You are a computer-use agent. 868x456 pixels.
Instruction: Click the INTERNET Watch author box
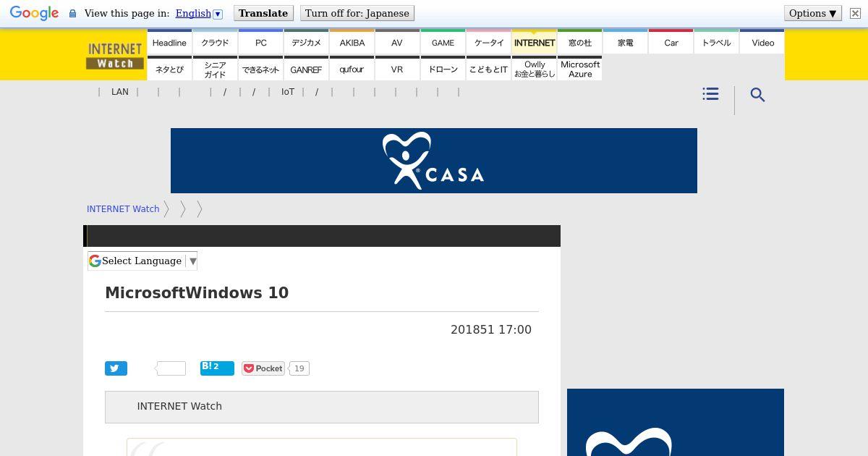click(322, 407)
